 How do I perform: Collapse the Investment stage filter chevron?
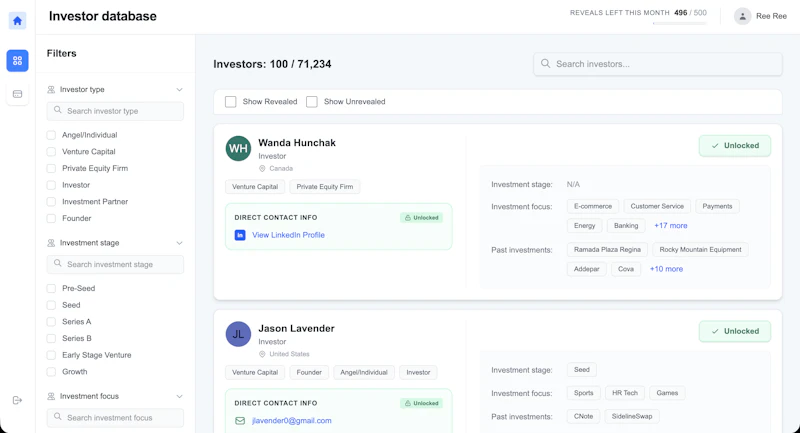tap(179, 243)
